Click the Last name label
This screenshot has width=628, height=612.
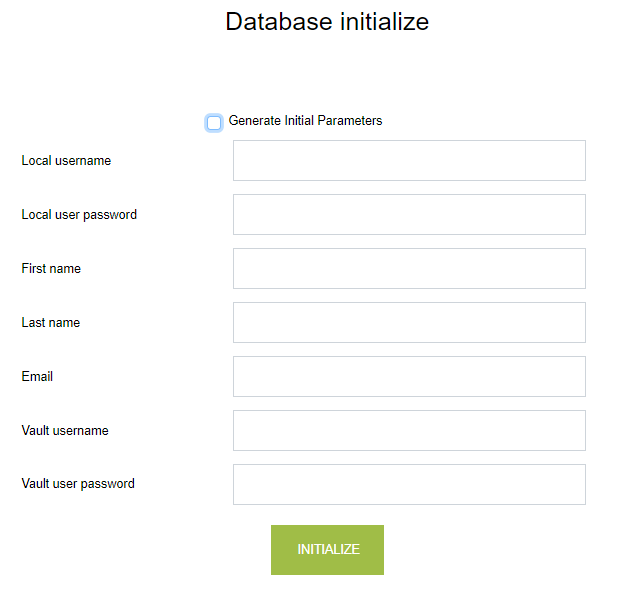click(x=51, y=323)
